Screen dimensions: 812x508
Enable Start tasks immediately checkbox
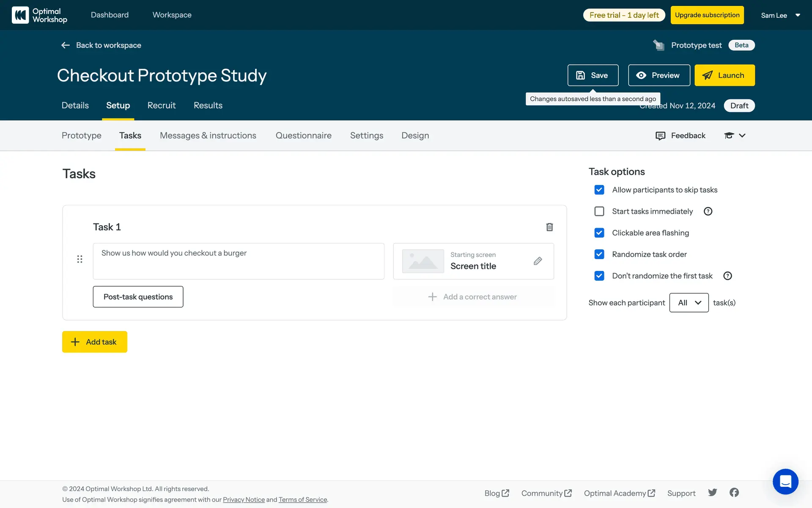pyautogui.click(x=599, y=211)
